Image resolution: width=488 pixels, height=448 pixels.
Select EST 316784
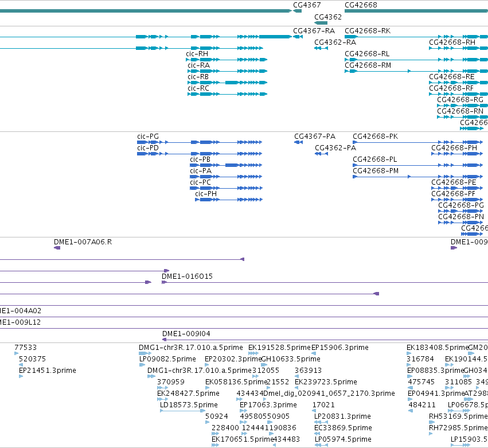pyautogui.click(x=420, y=359)
